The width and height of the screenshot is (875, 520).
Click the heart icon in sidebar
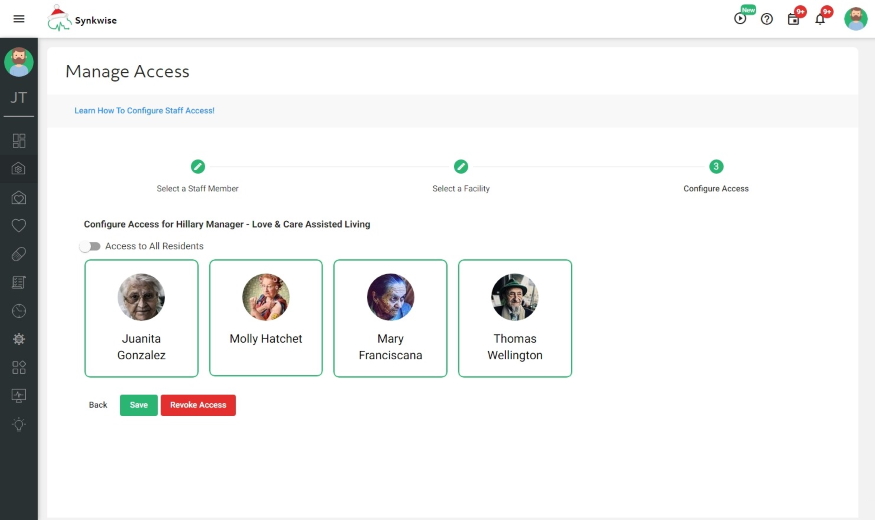[19, 226]
